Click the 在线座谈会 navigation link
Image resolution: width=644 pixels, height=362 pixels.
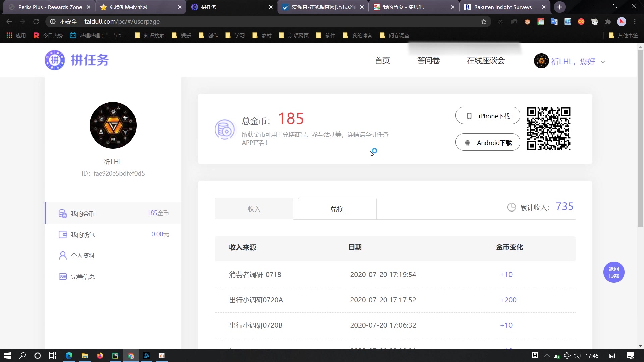click(486, 60)
